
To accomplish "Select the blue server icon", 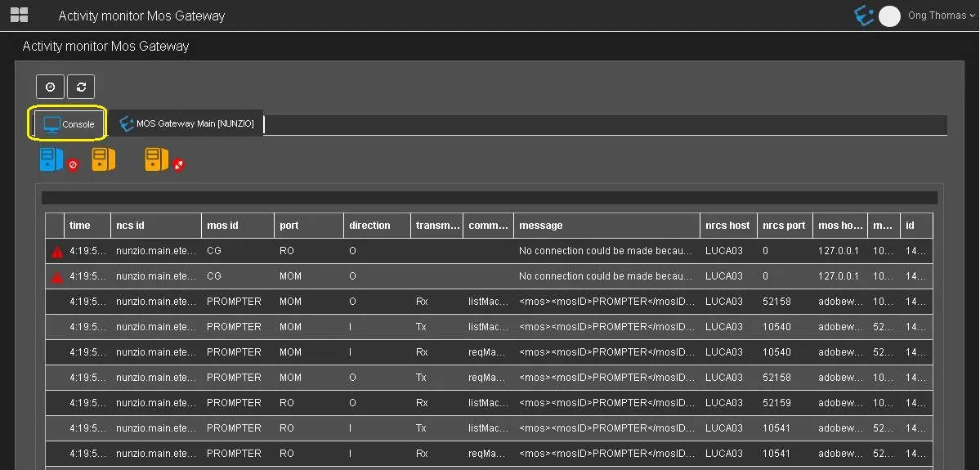I will (x=51, y=159).
